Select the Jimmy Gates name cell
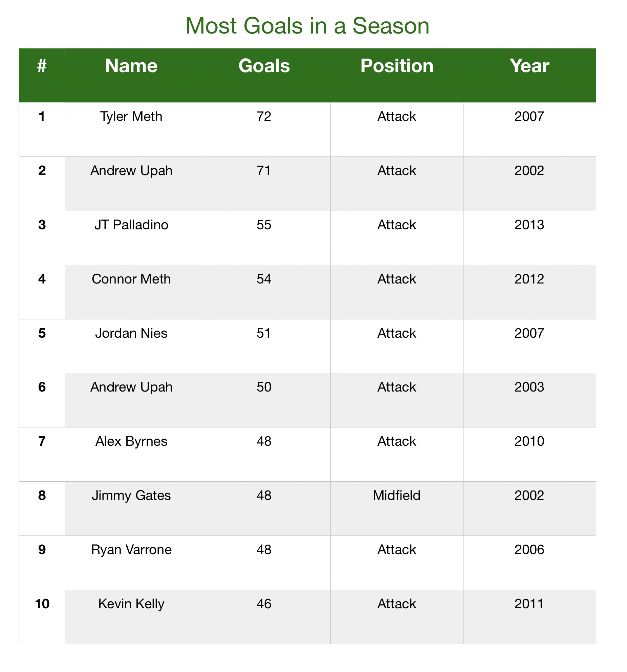Viewport: 627px width, 672px height. [x=131, y=508]
